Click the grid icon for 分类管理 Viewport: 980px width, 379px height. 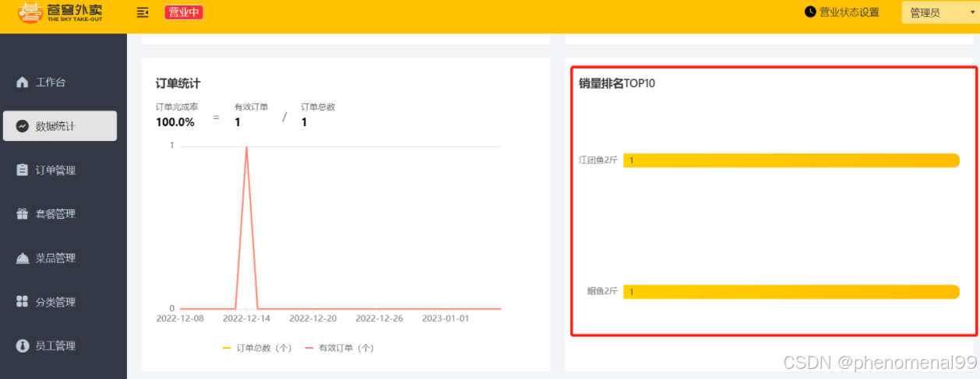[x=22, y=302]
